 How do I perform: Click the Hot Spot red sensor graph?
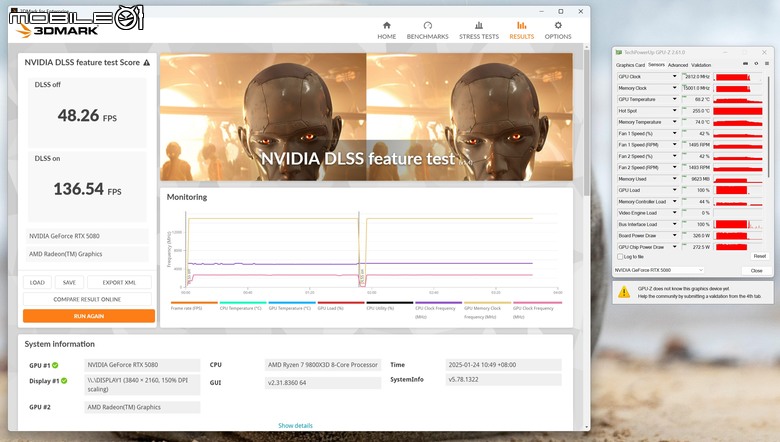click(x=738, y=111)
